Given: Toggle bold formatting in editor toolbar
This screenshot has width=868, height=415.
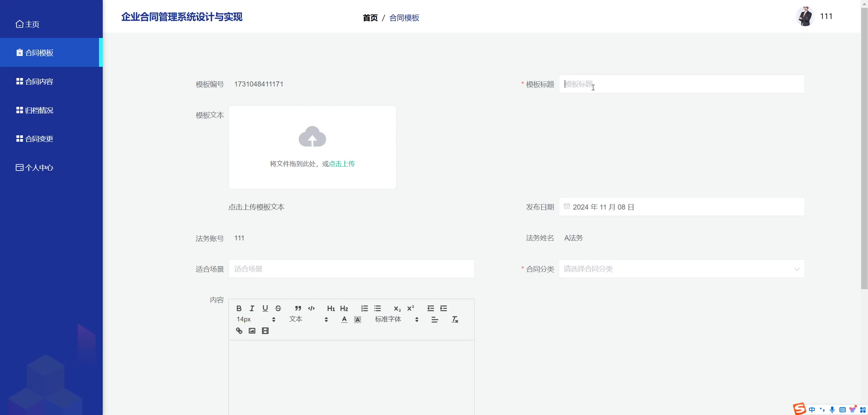Looking at the screenshot, I should [239, 308].
